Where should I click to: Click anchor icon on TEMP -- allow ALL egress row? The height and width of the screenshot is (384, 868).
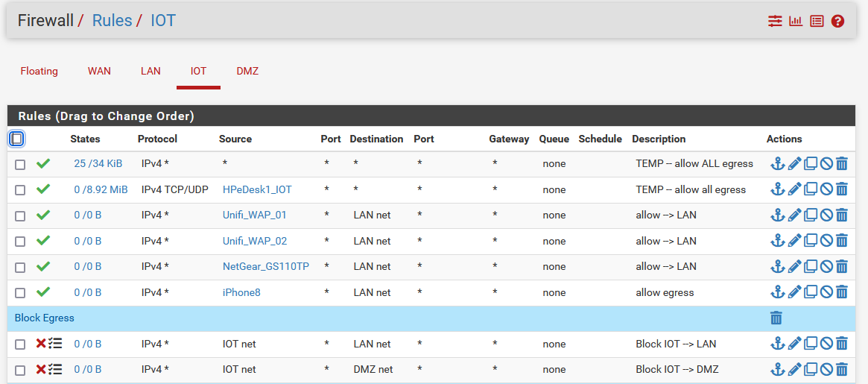778,163
